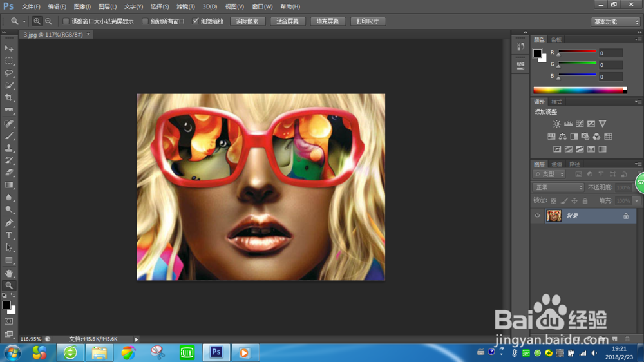Select the Hand tool
Image resolution: width=644 pixels, height=362 pixels.
[x=8, y=273]
